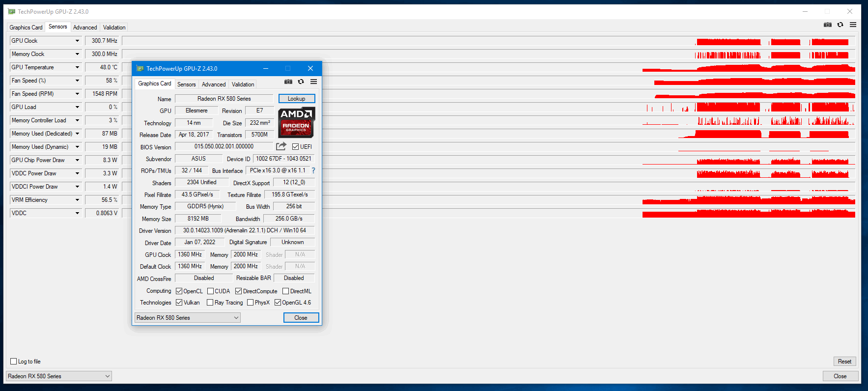Click the 48.0 °C temperature value
The image size is (868, 391).
103,67
